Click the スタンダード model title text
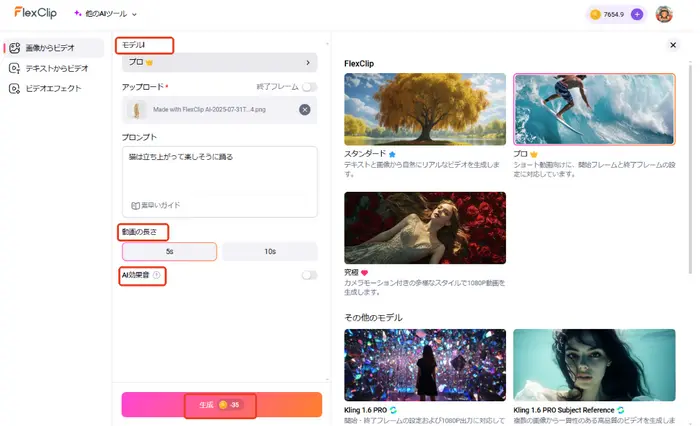 tap(365, 154)
